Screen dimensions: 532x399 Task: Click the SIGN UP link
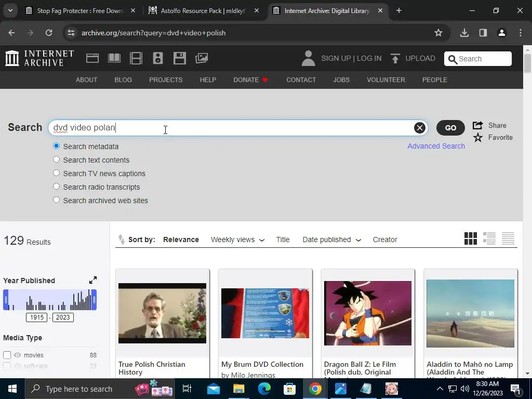(336, 58)
